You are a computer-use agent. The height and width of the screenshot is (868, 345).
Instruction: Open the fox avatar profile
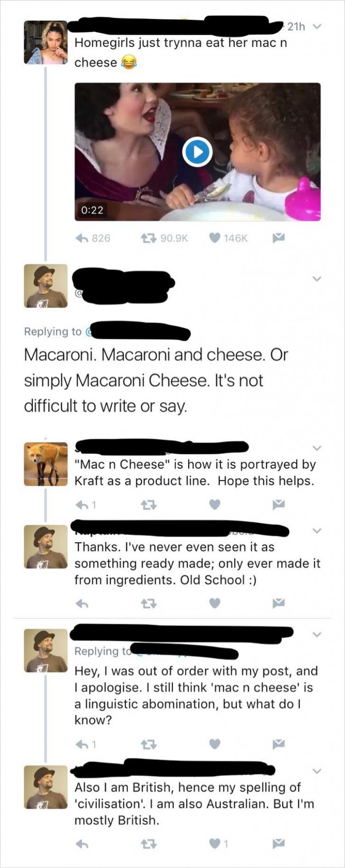(45, 464)
